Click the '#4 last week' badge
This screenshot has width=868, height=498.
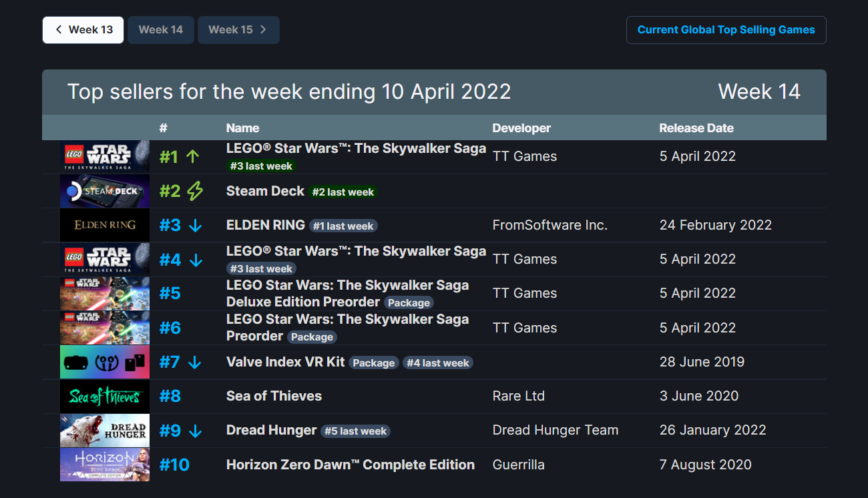(438, 362)
